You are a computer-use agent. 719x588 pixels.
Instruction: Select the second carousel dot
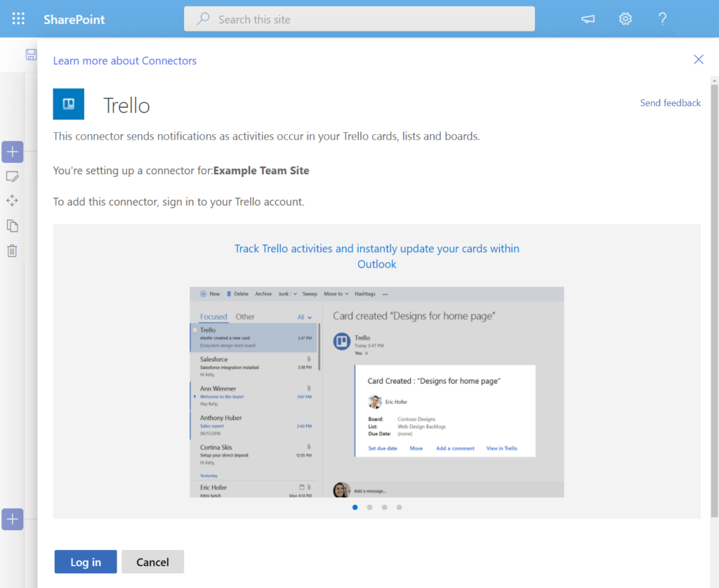pyautogui.click(x=369, y=507)
